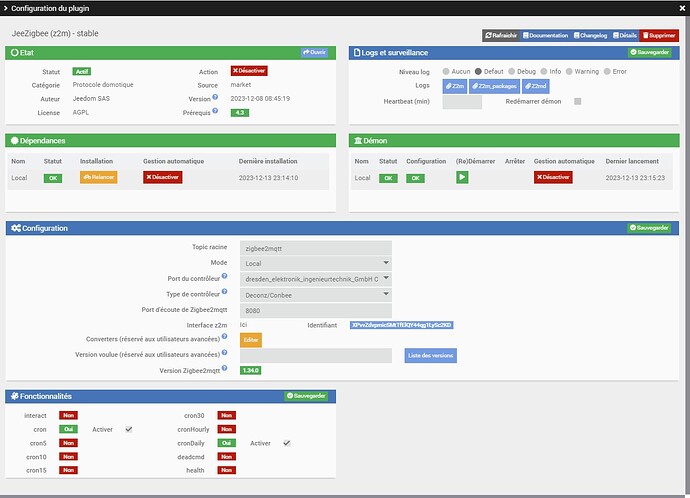Click the Actif status badge
The height and width of the screenshot is (498, 690).
click(82, 71)
